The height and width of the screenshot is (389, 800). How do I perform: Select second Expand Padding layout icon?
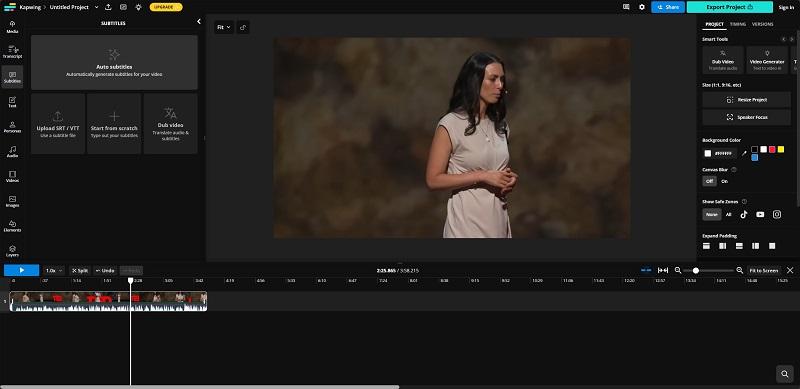pyautogui.click(x=722, y=246)
